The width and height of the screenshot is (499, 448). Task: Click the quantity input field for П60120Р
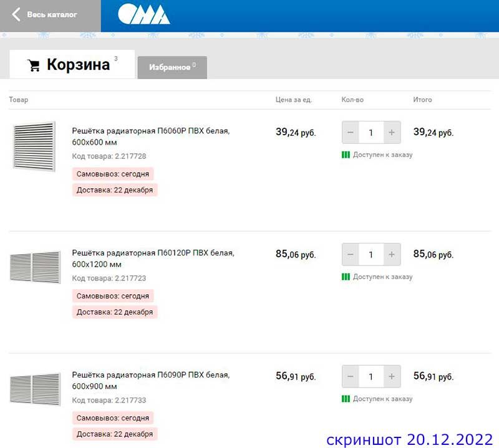tap(371, 255)
